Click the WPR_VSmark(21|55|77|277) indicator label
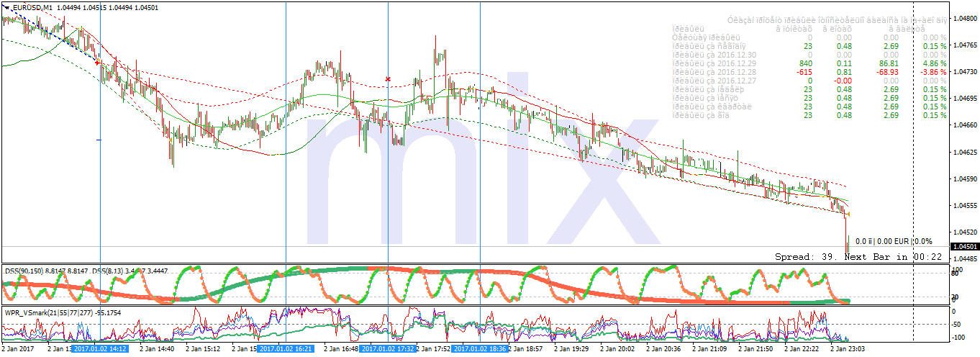The width and height of the screenshot is (980, 357). 47,313
